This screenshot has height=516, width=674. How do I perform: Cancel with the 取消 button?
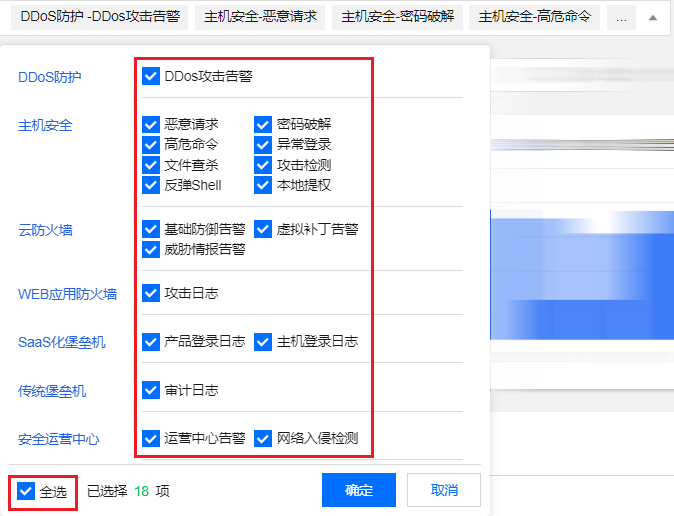coord(444,490)
